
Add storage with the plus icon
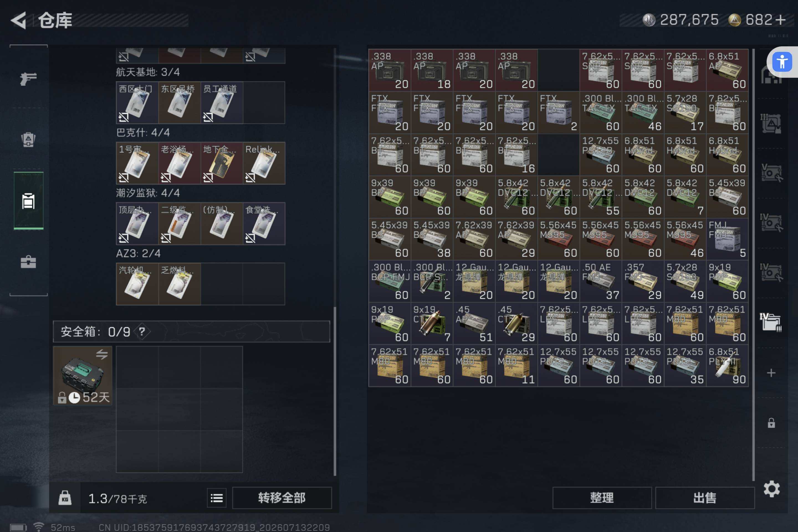(771, 372)
